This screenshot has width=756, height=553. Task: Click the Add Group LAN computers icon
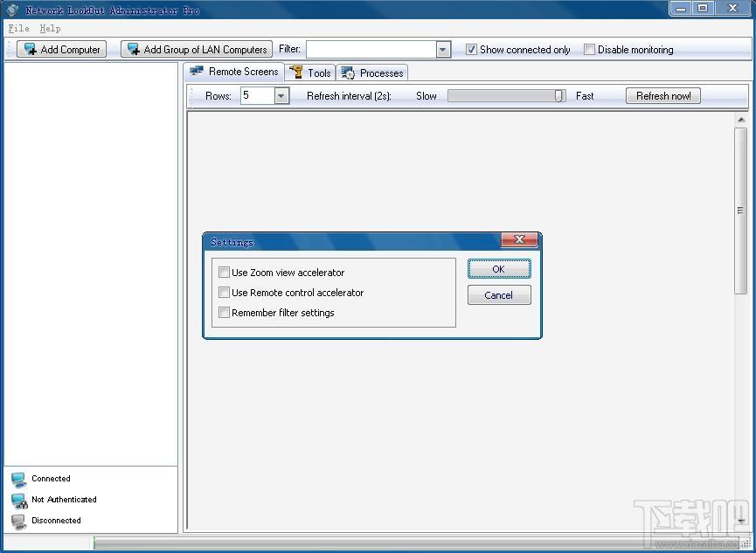click(x=134, y=49)
